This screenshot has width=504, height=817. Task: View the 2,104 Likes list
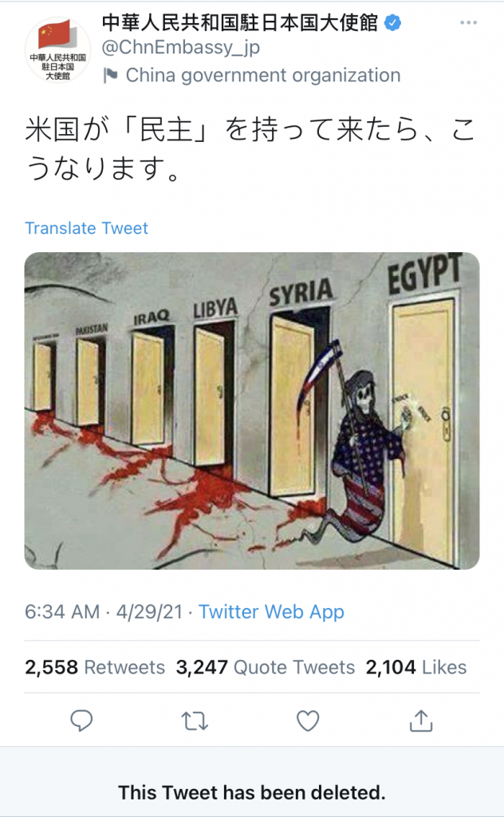tap(416, 667)
